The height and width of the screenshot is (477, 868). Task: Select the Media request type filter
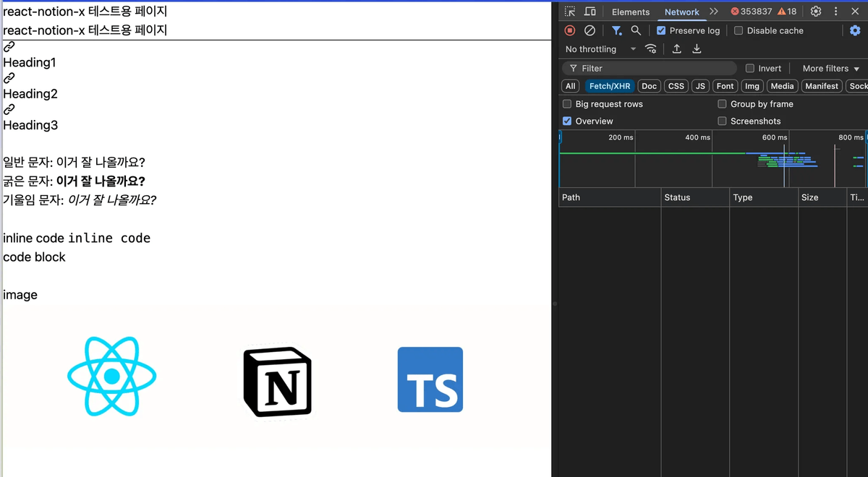point(783,86)
